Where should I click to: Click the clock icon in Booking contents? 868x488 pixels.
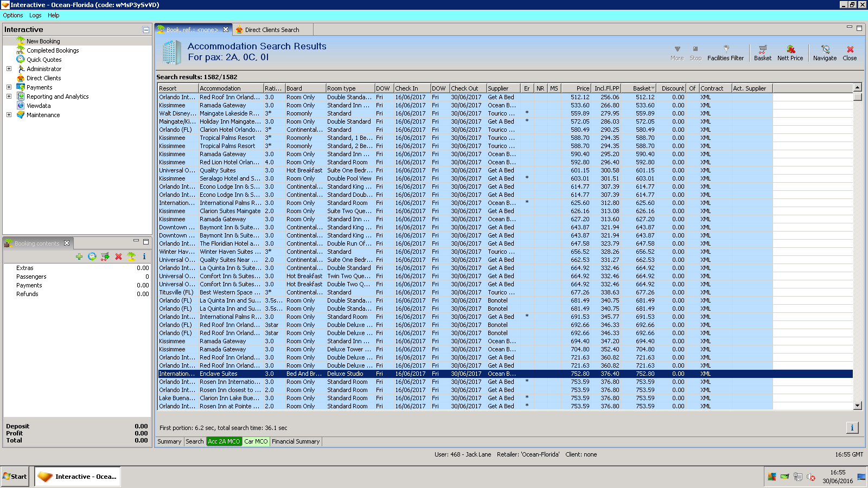point(92,256)
